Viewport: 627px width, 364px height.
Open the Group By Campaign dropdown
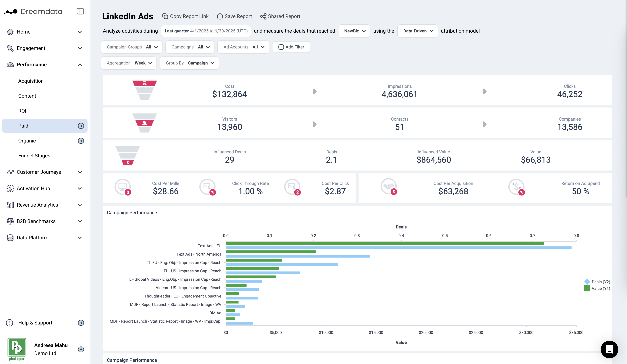tap(189, 63)
